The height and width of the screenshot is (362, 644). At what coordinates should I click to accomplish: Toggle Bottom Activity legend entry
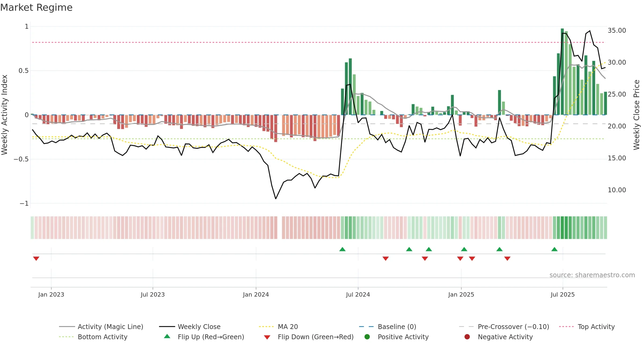pos(93,337)
